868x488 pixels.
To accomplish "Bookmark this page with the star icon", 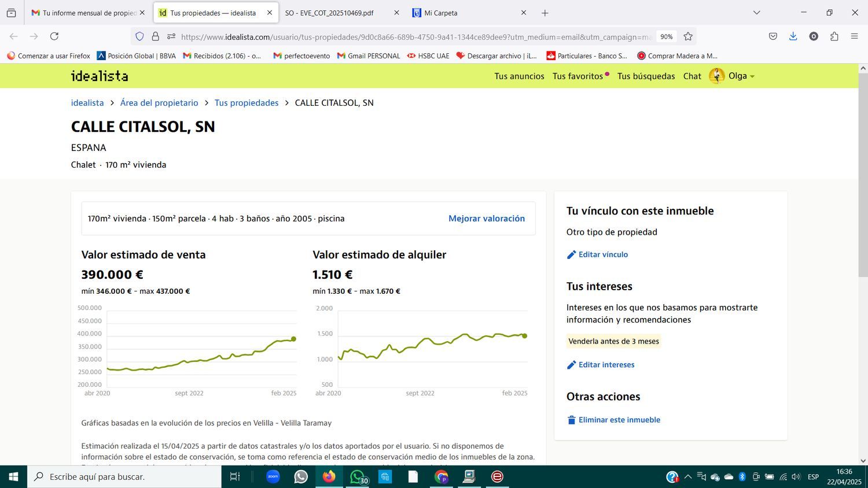I will point(688,36).
